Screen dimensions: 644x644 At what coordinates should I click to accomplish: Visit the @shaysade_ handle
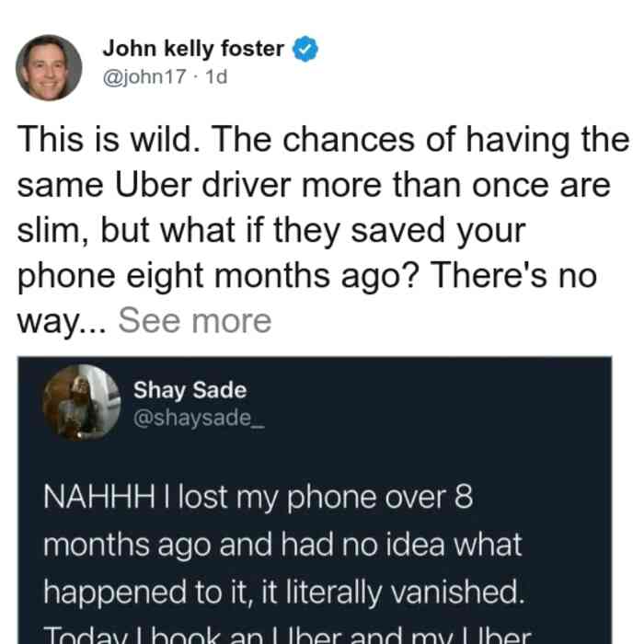pos(199,419)
